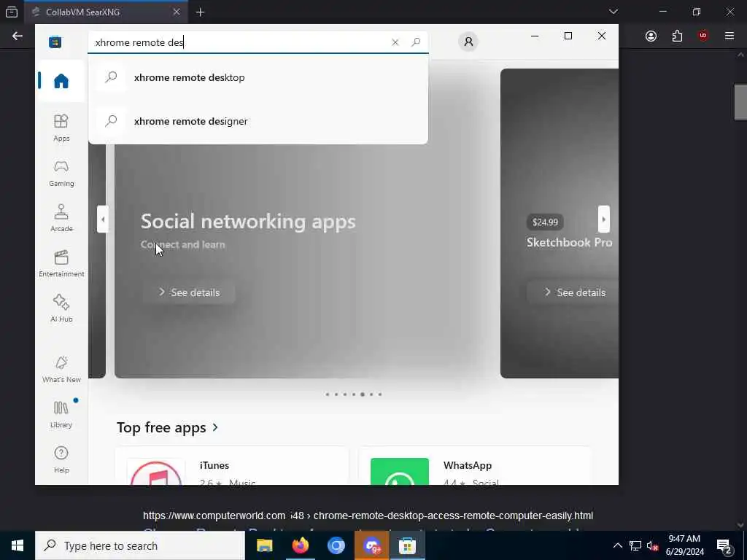Open browser extensions puzzle icon

[677, 36]
